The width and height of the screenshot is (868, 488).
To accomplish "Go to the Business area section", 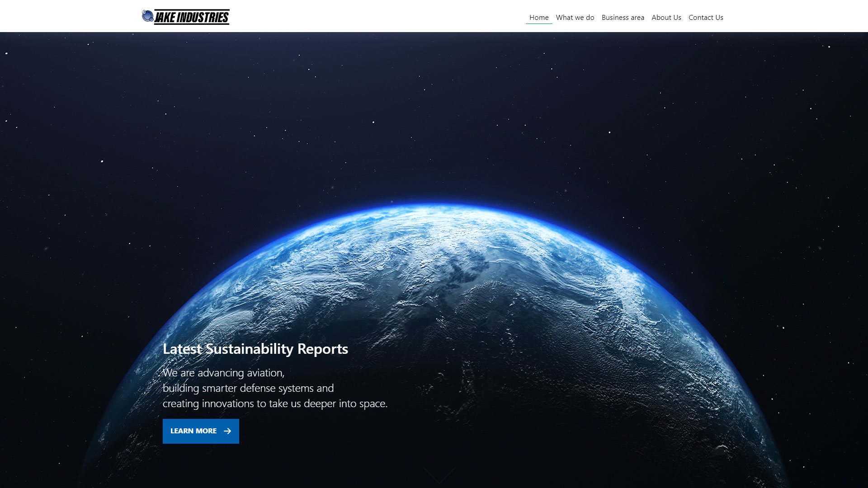I will pyautogui.click(x=623, y=18).
